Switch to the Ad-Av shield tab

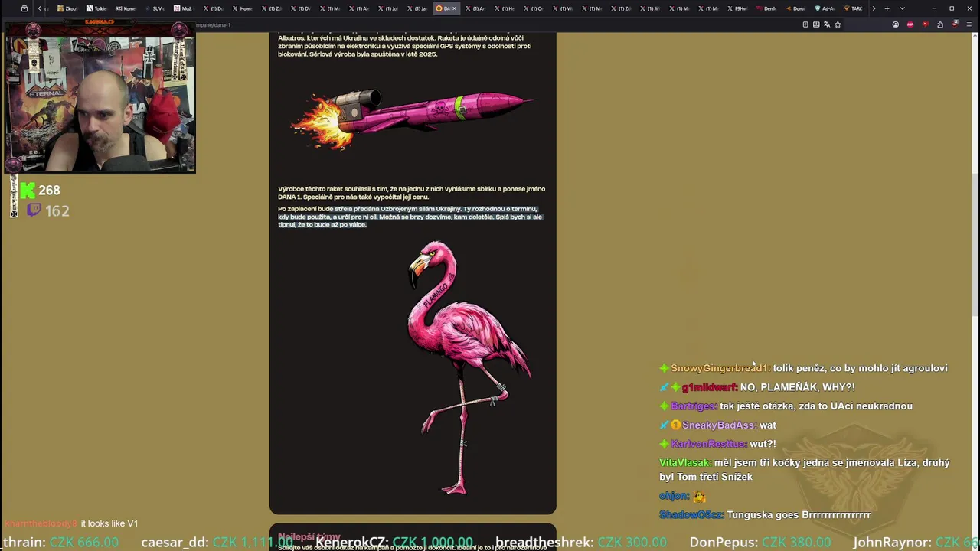pos(825,8)
